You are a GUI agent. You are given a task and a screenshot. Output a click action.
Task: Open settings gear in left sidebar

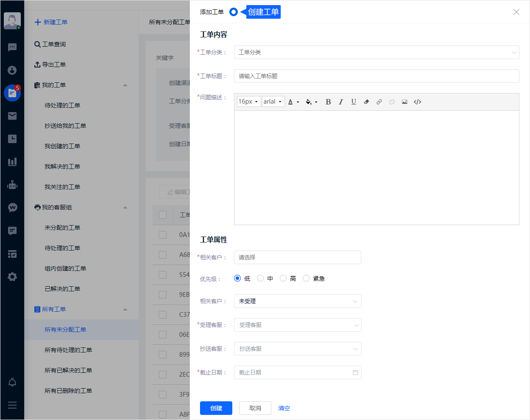click(12, 277)
